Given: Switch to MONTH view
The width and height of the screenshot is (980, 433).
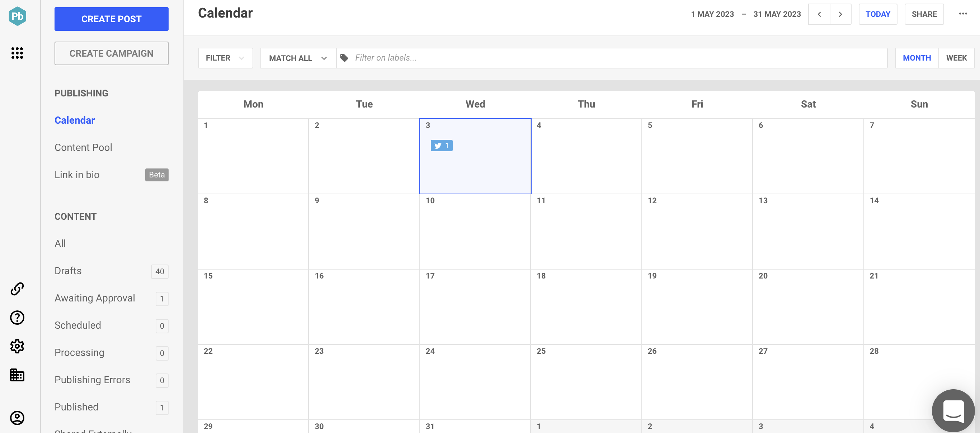Looking at the screenshot, I should 917,58.
